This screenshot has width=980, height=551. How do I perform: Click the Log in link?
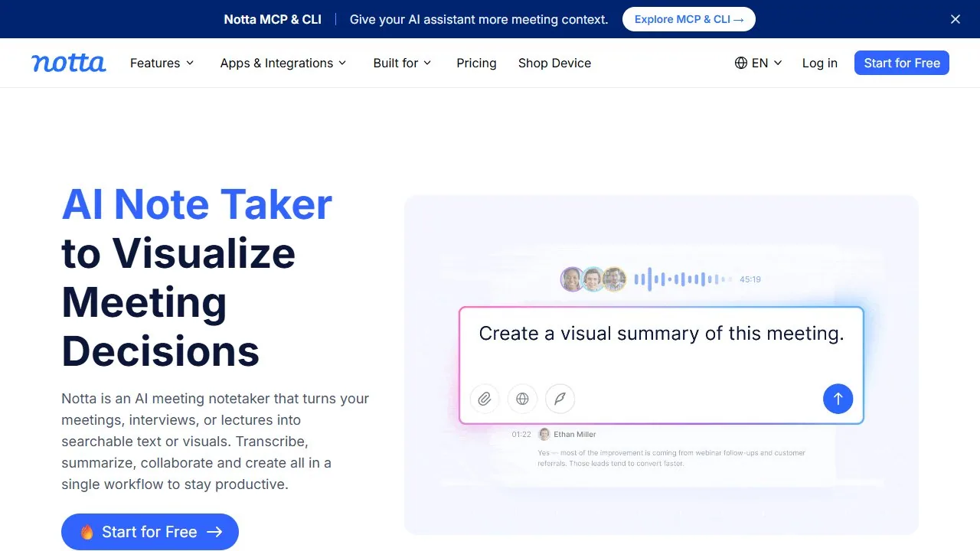[x=820, y=63]
